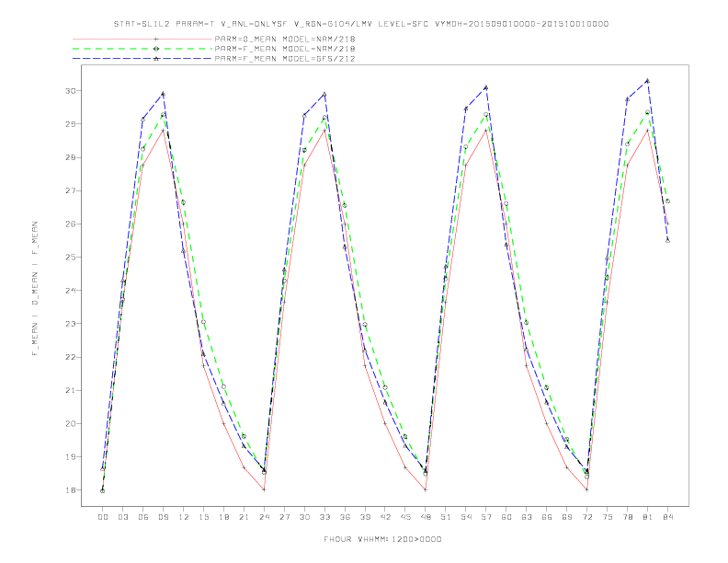Click x-axis forecast hour label 03
Screen dimensions: 728x563
(x=122, y=517)
